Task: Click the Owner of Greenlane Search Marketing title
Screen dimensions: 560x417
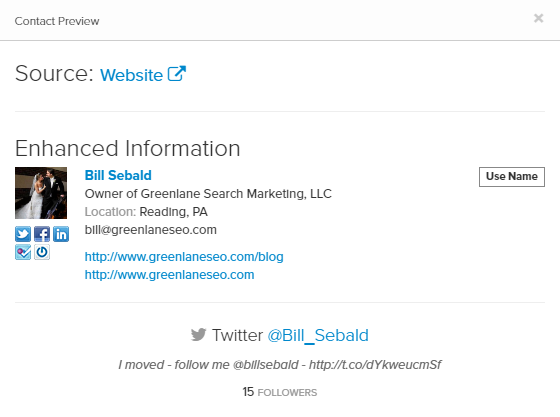Action: point(208,194)
